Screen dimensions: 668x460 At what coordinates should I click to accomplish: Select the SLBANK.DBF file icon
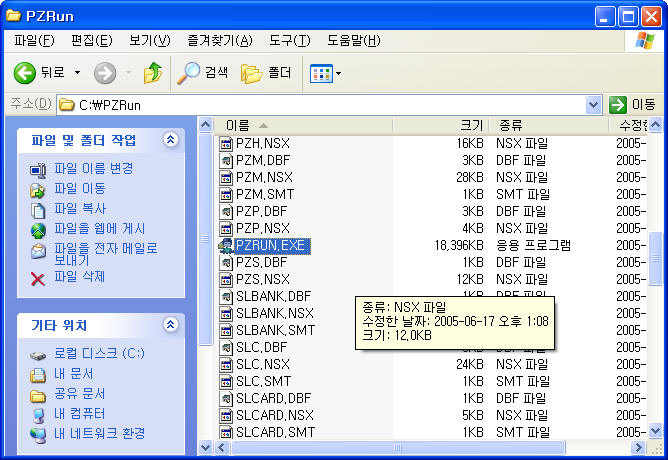[226, 297]
